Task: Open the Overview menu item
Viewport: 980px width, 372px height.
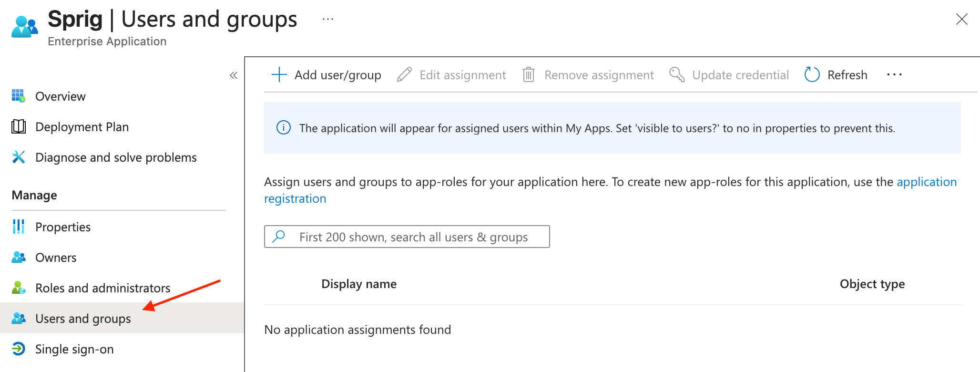Action: click(x=60, y=96)
